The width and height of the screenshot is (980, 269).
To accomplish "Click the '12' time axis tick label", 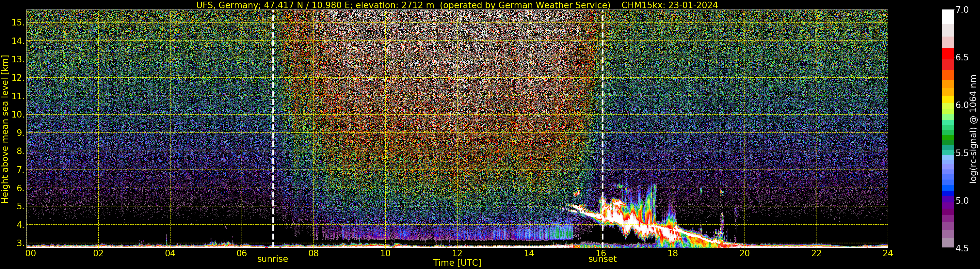I will tap(457, 253).
